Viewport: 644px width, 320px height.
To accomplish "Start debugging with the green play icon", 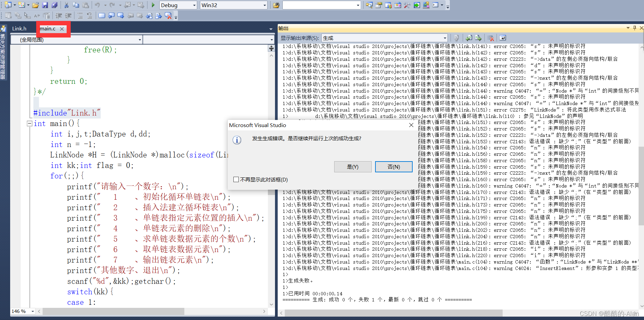I will (153, 5).
